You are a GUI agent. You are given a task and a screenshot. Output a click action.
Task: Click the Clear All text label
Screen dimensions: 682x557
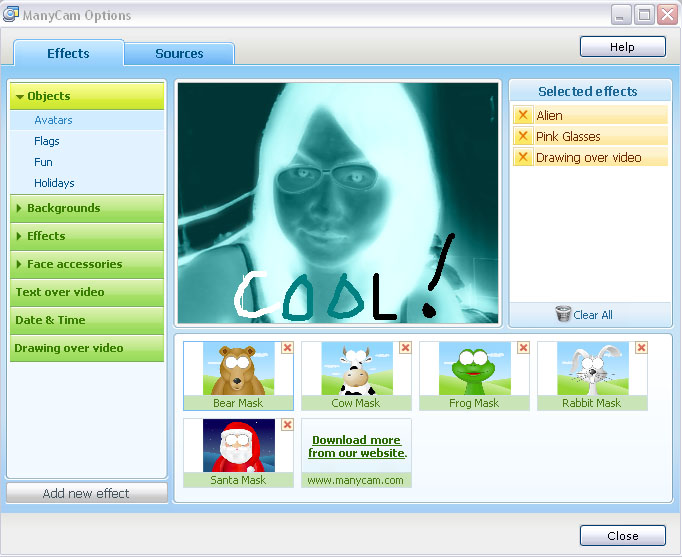click(x=593, y=315)
